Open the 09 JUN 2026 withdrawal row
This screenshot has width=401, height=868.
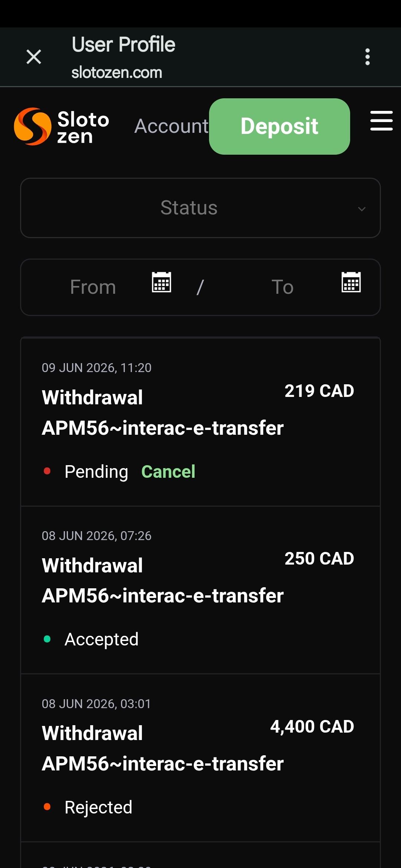200,422
